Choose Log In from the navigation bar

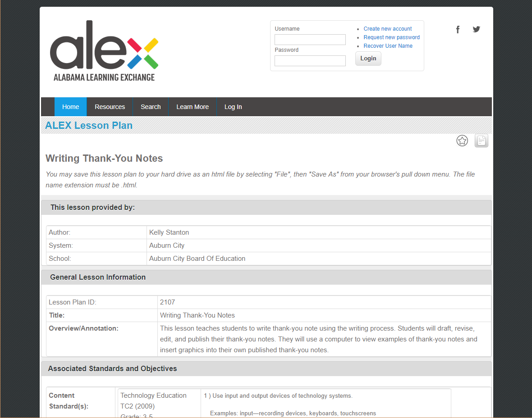(233, 107)
